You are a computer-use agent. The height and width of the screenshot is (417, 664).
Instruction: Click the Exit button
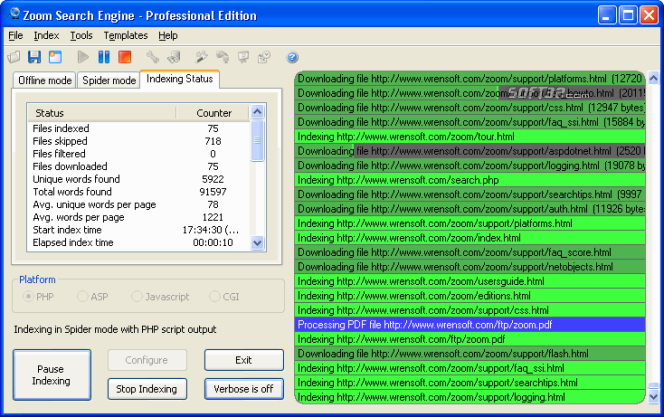pos(244,360)
